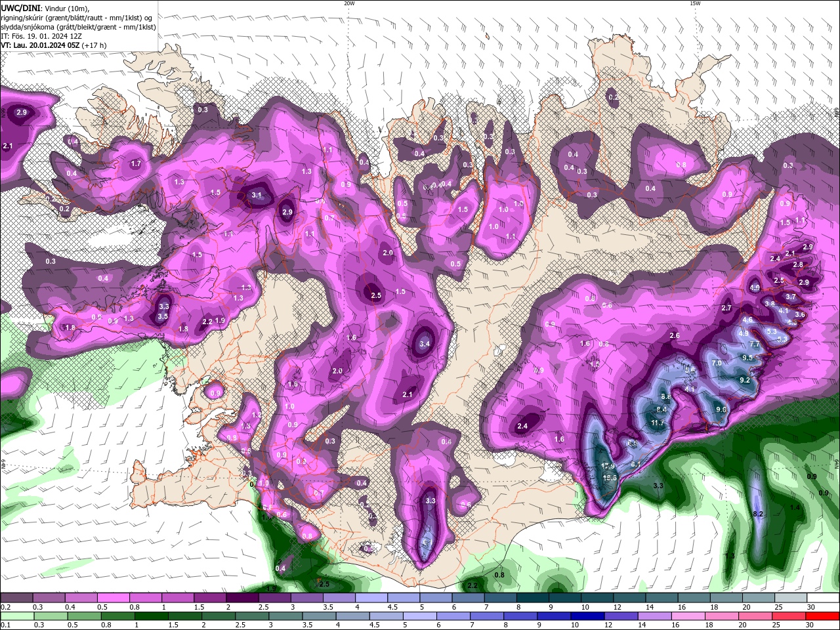Screen dimensions: 840x630
Task: Click the 4.9 value label in the east
Action: tap(744, 333)
